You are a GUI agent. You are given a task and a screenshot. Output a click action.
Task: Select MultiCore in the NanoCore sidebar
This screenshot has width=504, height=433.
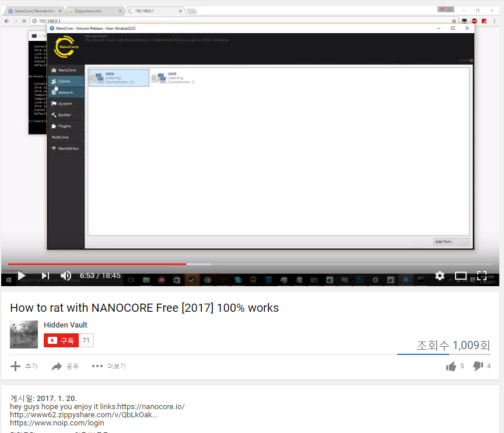pos(66,137)
